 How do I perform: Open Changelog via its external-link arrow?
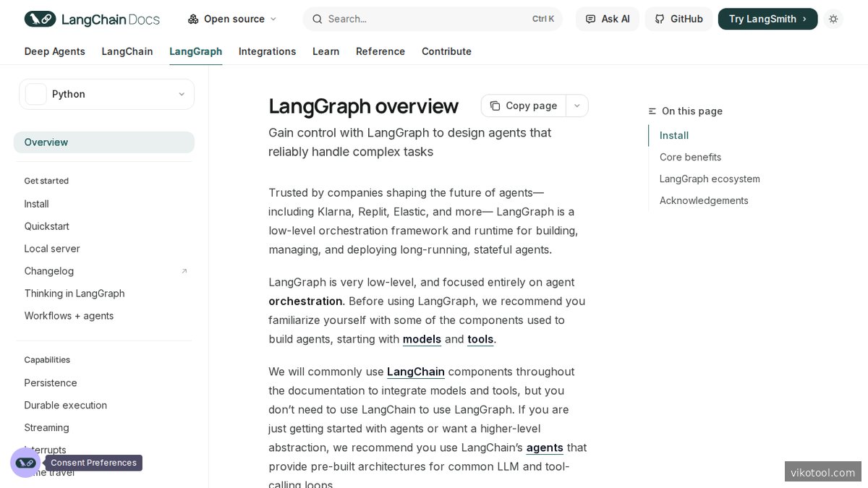[184, 270]
